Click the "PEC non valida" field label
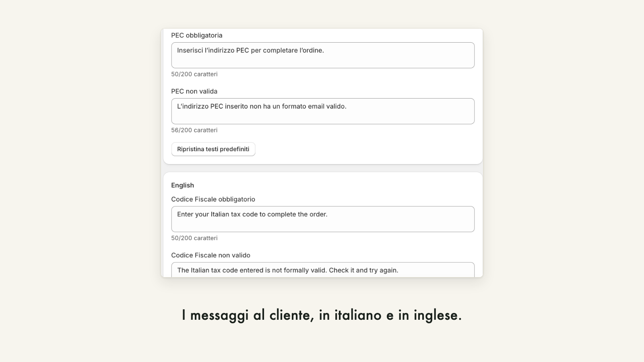The width and height of the screenshot is (644, 362). tap(194, 91)
